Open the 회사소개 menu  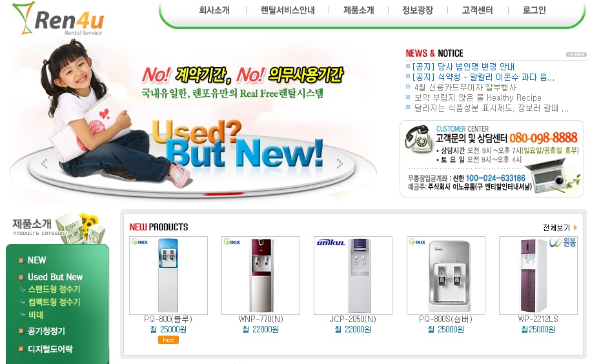pos(214,10)
